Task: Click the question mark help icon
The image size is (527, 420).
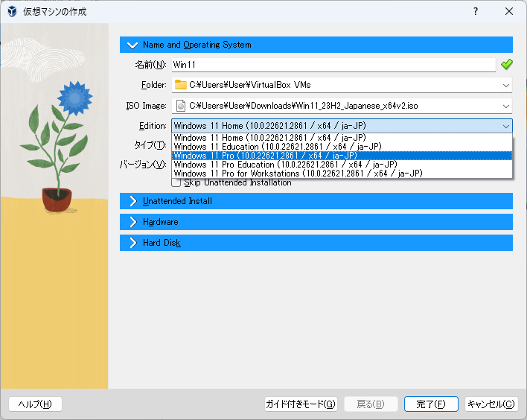Action: point(475,11)
